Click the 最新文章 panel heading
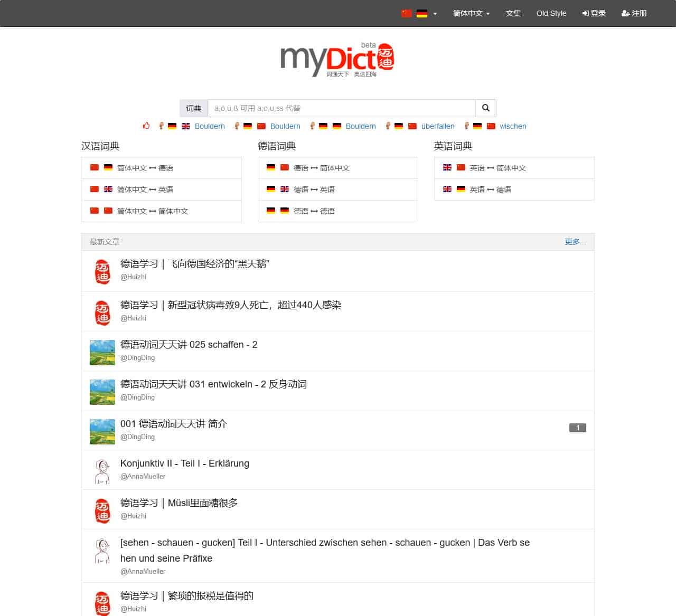676x616 pixels. pos(105,242)
